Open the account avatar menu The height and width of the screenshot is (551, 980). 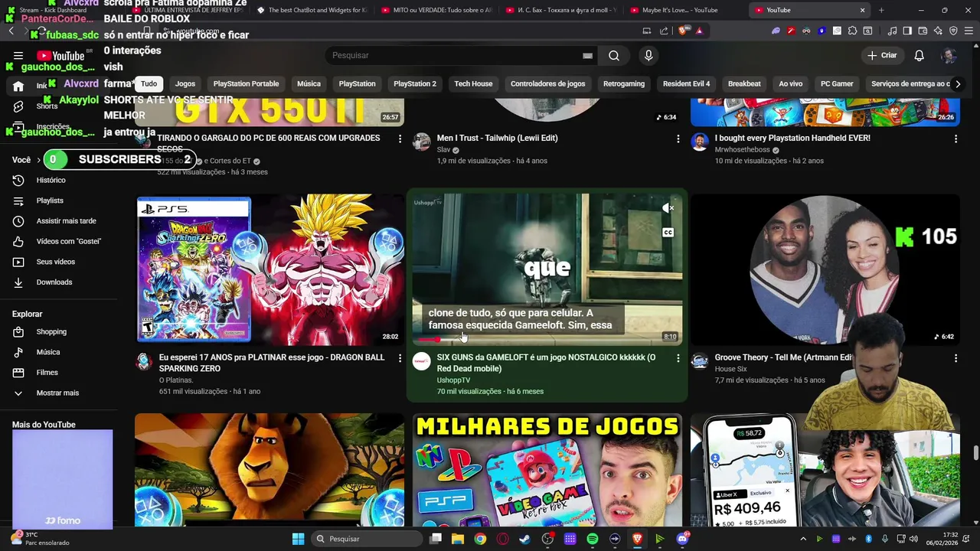tap(949, 55)
